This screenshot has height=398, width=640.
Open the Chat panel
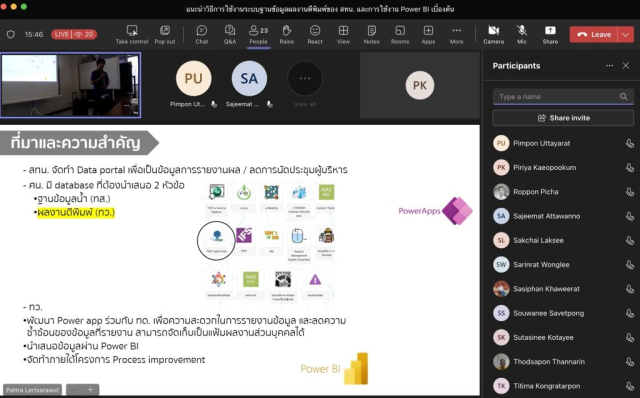202,35
